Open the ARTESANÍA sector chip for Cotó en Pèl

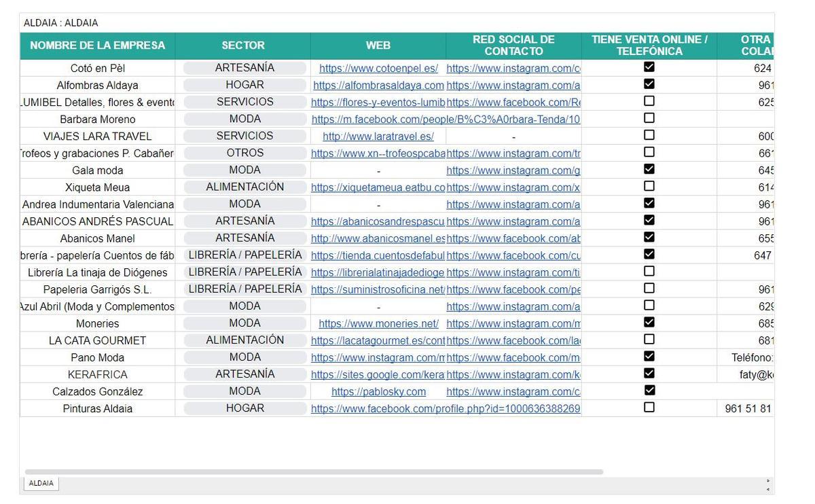(x=244, y=68)
